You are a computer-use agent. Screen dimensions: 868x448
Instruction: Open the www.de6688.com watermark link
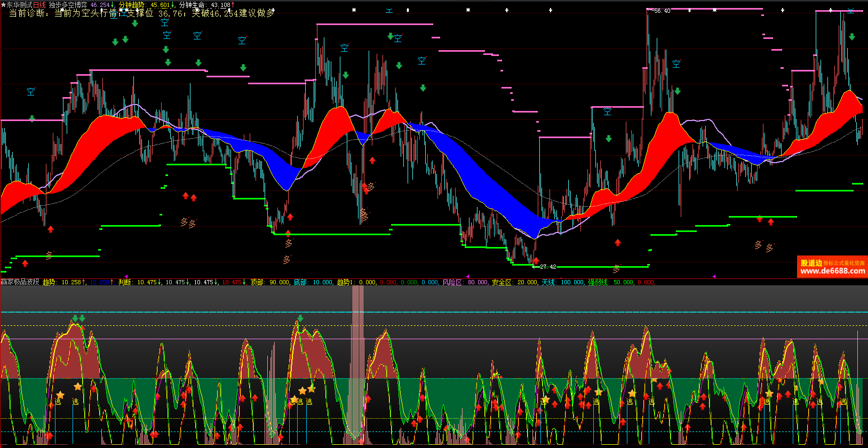(832, 271)
